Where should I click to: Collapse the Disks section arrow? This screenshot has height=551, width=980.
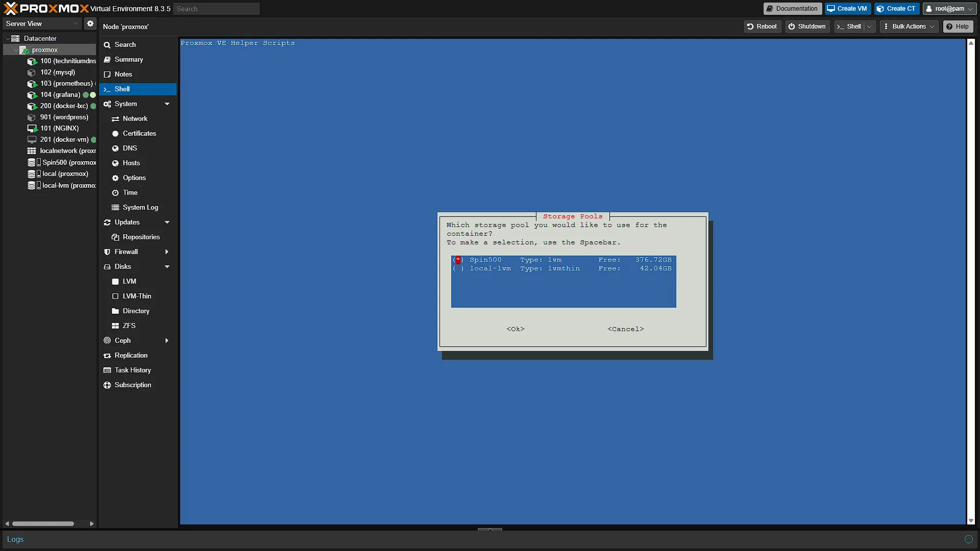167,267
